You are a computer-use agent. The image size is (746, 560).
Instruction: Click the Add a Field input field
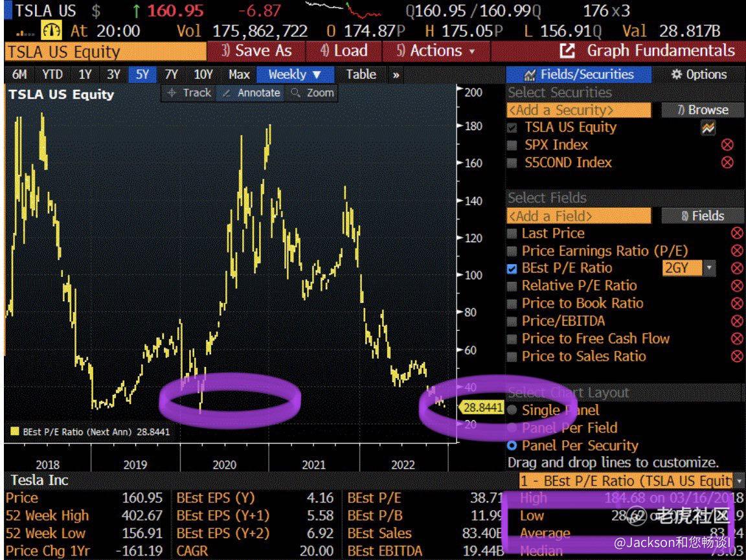[579, 216]
